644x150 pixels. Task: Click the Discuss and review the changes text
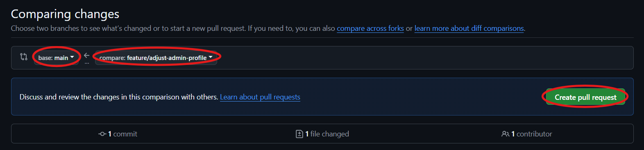coord(119,97)
